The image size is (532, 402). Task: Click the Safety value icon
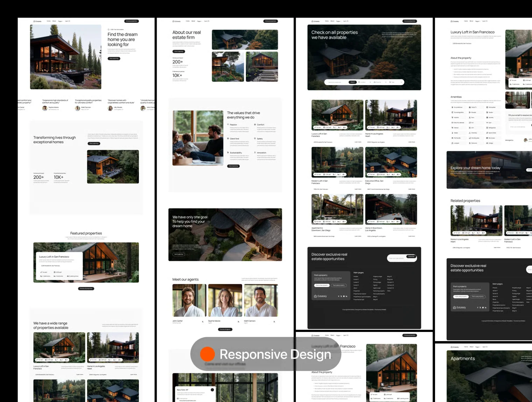(255, 139)
